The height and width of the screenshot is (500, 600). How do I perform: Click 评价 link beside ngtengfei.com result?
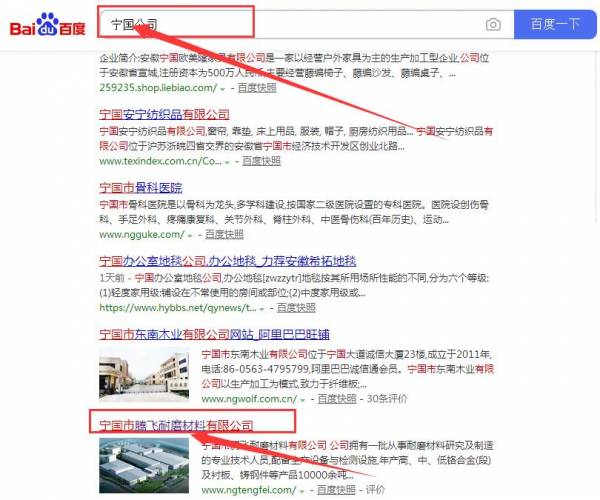[376, 490]
